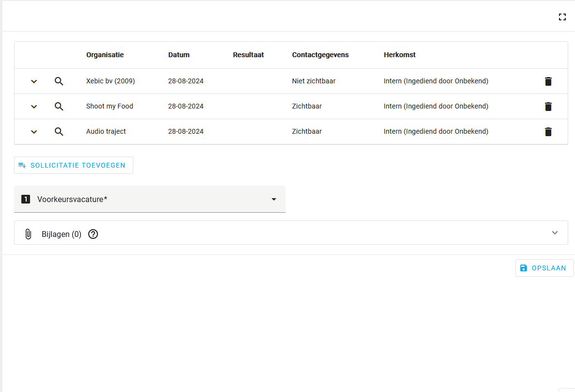Expand the Audio traject row
Screen dimensions: 575x392
pyautogui.click(x=33, y=131)
